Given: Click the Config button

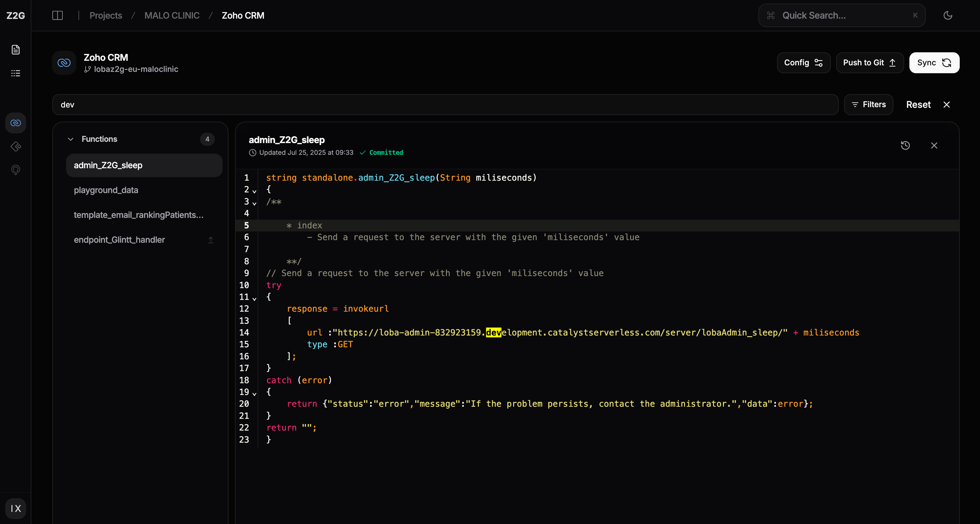Looking at the screenshot, I should point(804,63).
